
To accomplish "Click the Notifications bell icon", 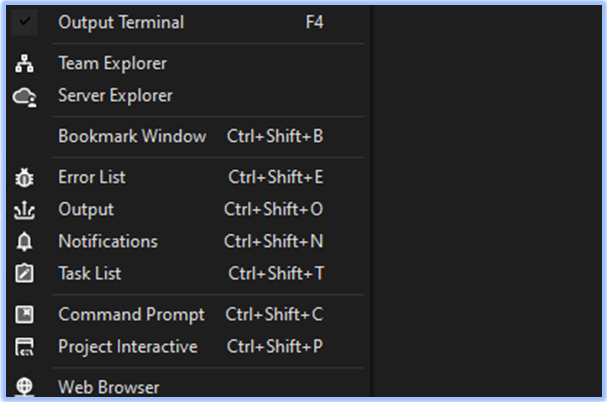I will tap(26, 242).
